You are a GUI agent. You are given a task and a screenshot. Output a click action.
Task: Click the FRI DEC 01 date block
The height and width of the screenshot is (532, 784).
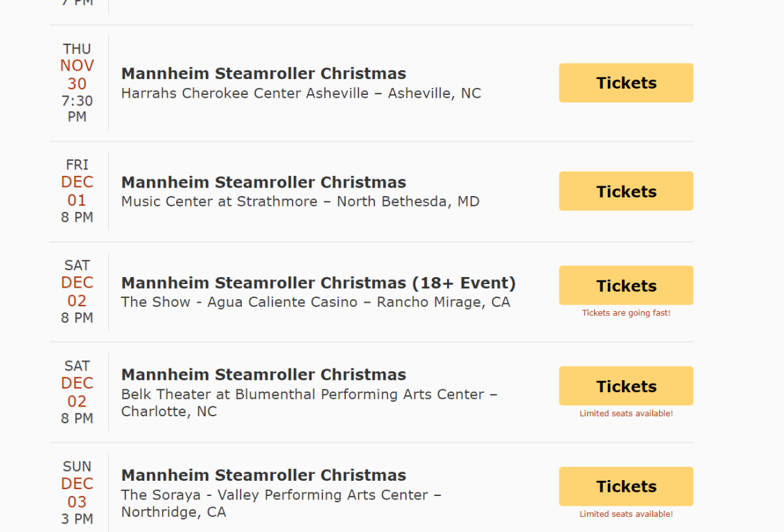[77, 191]
